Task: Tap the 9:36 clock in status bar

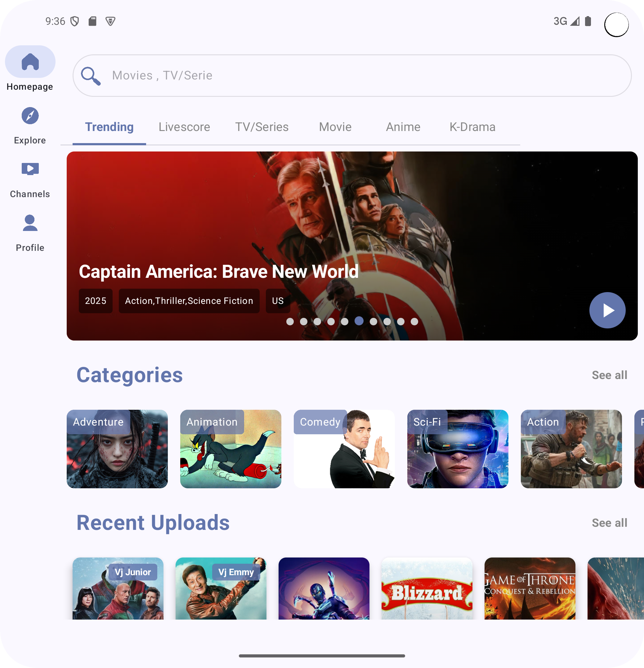Action: point(55,21)
